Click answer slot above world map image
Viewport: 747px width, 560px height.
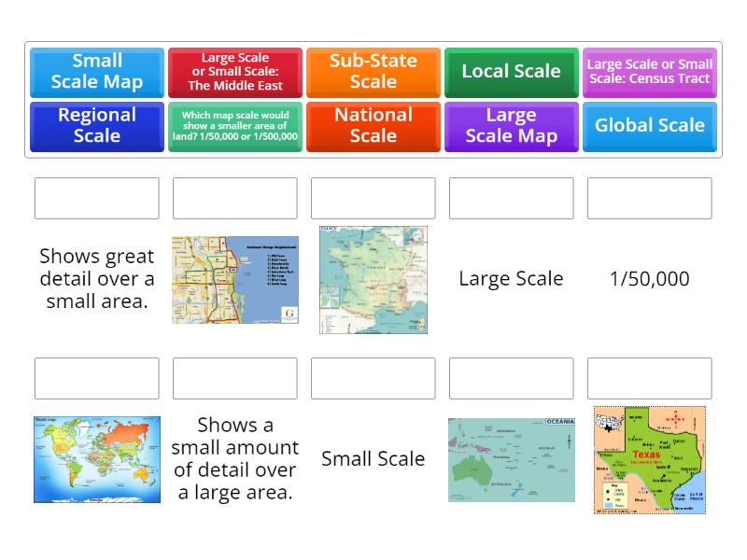(x=97, y=378)
